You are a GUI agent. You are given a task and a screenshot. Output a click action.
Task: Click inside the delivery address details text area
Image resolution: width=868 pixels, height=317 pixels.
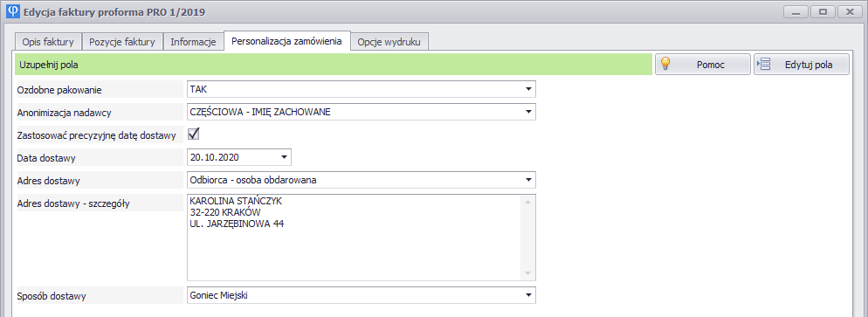(355, 238)
